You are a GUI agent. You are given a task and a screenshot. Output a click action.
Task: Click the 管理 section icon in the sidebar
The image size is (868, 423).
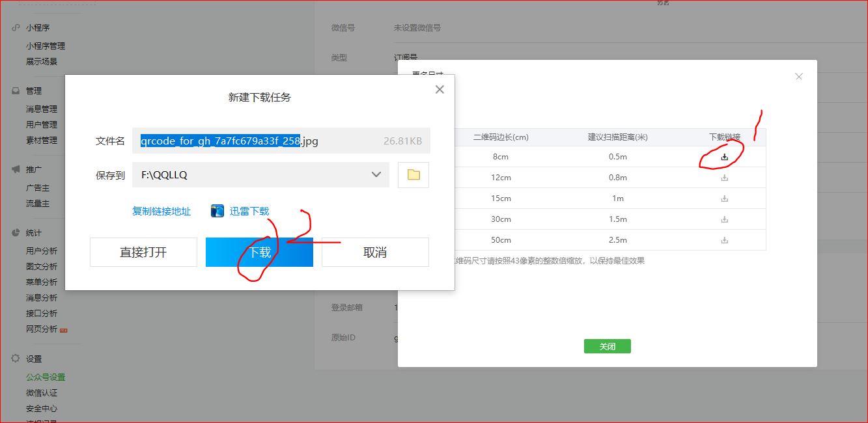(x=16, y=91)
